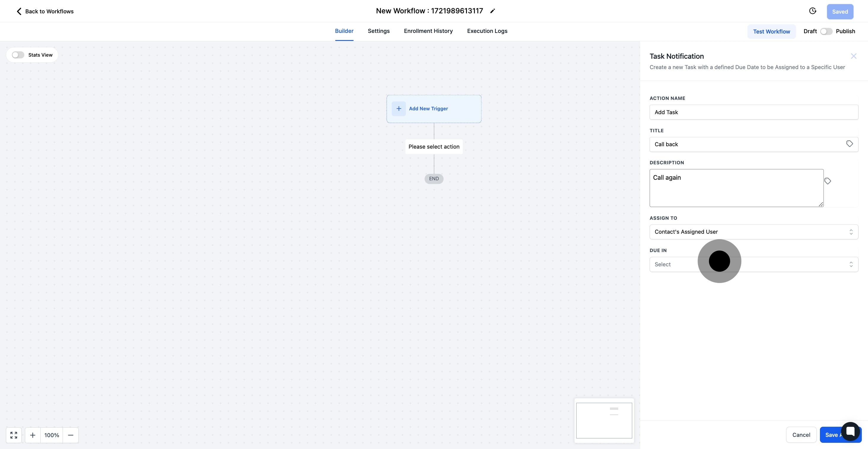This screenshot has height=449, width=868.
Task: Open the chat widget bubble
Action: (850, 431)
